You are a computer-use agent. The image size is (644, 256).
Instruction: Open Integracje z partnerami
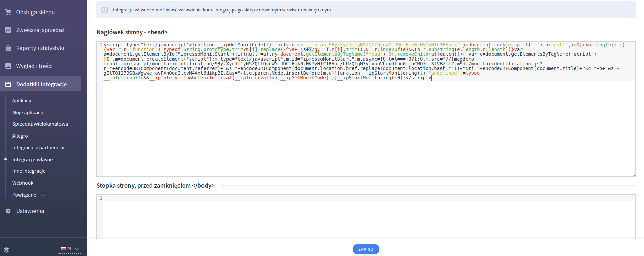(x=38, y=148)
